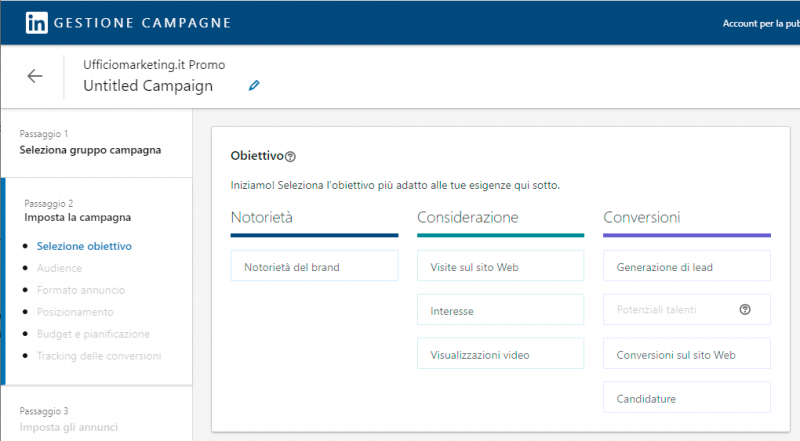The image size is (800, 441).
Task: Click the back arrow icon
Action: point(35,76)
